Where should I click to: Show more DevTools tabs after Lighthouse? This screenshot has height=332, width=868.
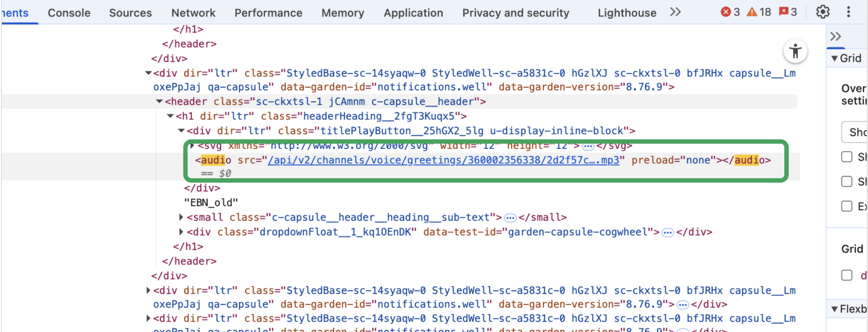pos(675,12)
